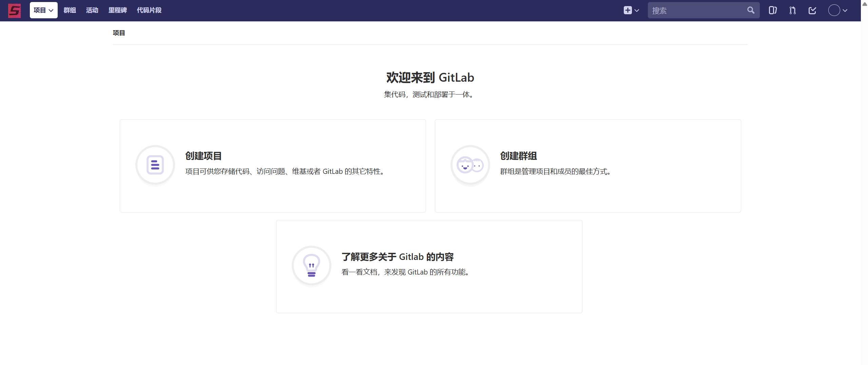
Task: Open 了解更多关于 Gitlab 的内容 heading
Action: 397,257
